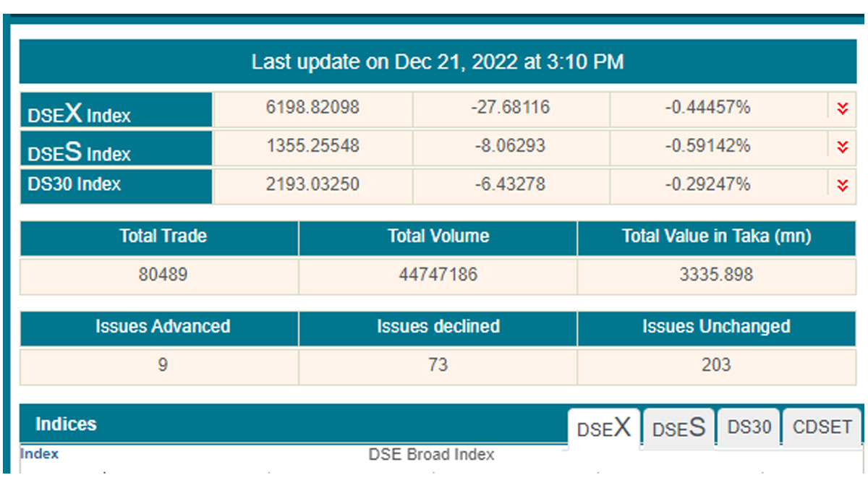Click the Total Value in Taka header
This screenshot has width=868, height=488.
click(x=716, y=236)
